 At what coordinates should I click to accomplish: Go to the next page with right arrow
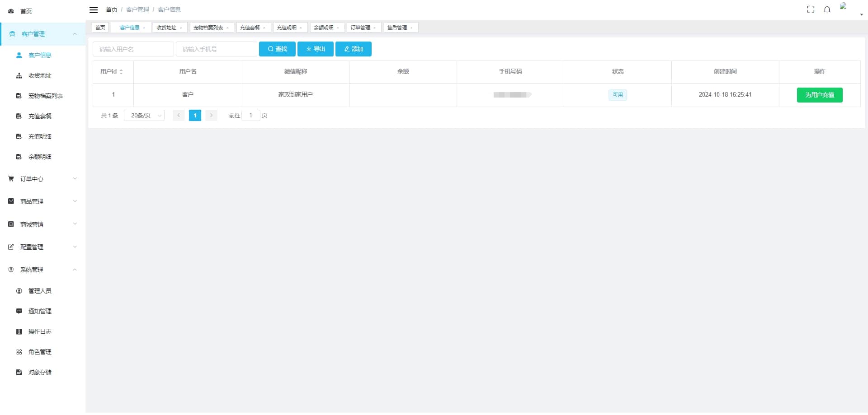(x=211, y=116)
